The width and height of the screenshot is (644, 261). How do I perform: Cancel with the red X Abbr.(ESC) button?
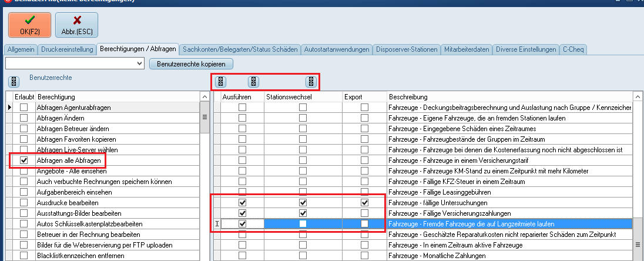76,25
